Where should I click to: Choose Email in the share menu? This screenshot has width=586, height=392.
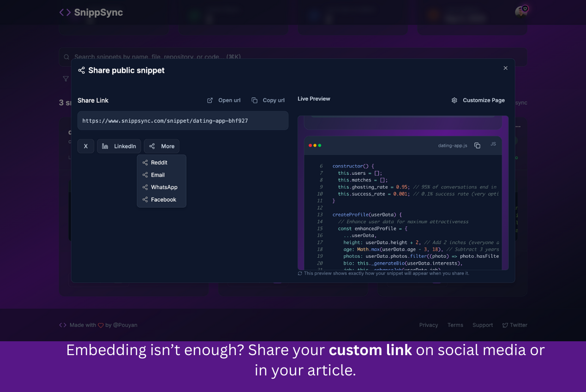(x=158, y=175)
